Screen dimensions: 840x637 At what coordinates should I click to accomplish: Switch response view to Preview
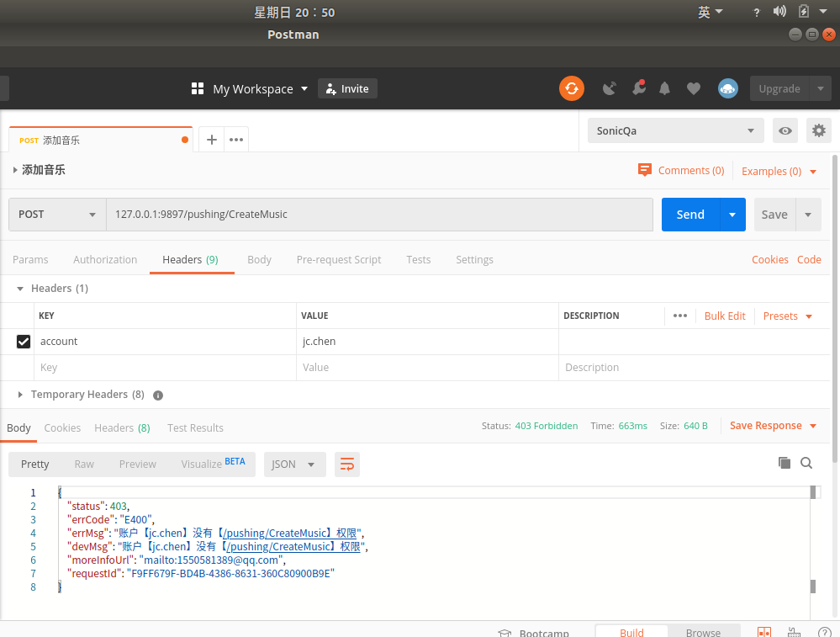tap(138, 464)
